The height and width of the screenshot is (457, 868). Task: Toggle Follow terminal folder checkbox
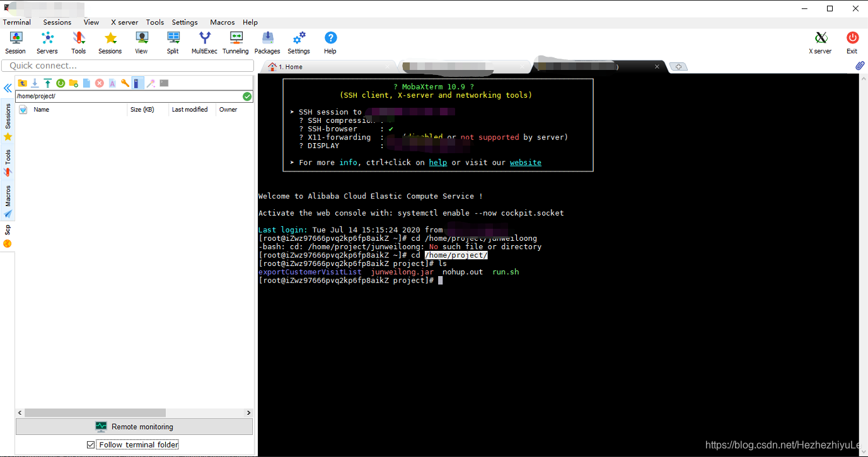(91, 445)
